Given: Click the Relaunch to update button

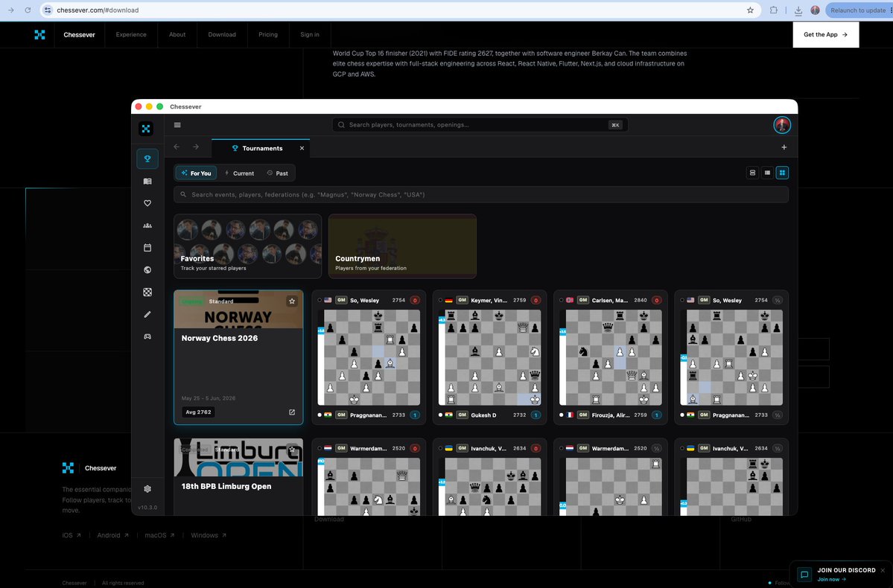Looking at the screenshot, I should coord(859,10).
